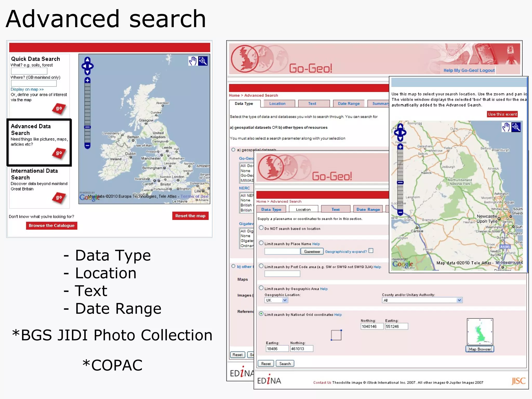Click the hand pan tool on Northumberland map
Viewport: 532px width, 399px height.
tap(506, 127)
